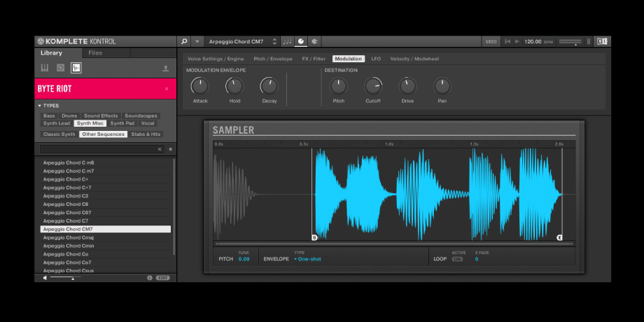
Task: Switch to the Files tab
Action: point(95,52)
